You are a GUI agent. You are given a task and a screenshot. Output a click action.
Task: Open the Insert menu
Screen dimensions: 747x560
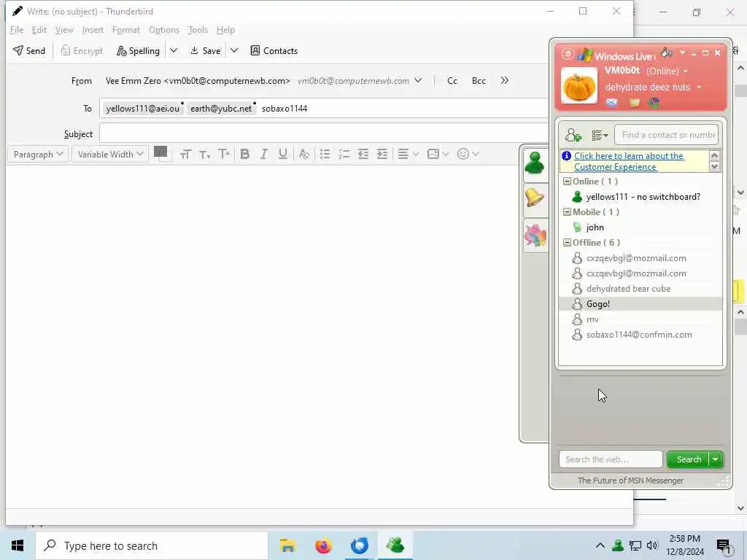point(93,29)
